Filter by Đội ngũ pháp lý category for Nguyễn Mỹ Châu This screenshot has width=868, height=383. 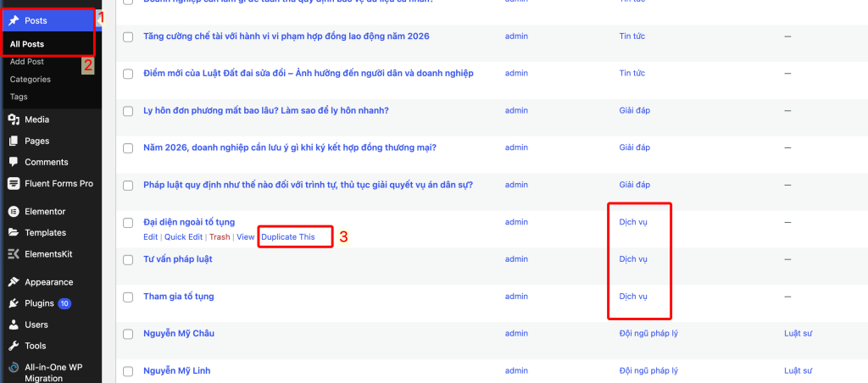(x=647, y=334)
